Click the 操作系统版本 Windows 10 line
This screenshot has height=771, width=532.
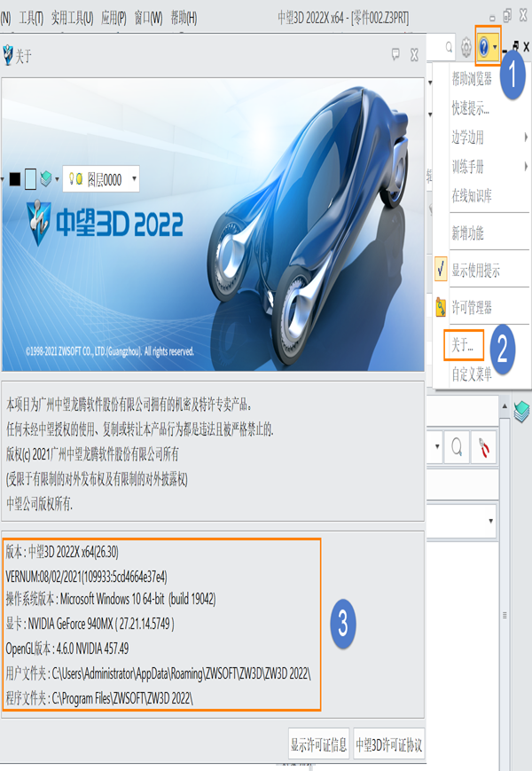point(111,599)
